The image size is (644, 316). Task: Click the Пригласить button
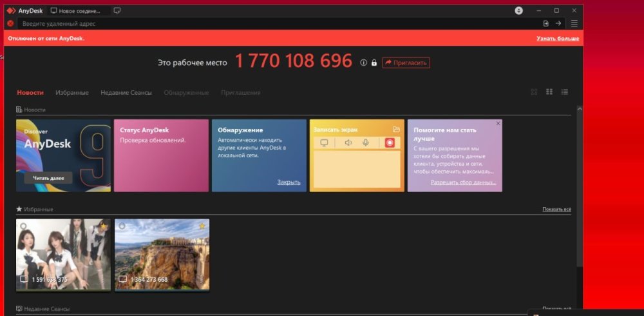406,63
